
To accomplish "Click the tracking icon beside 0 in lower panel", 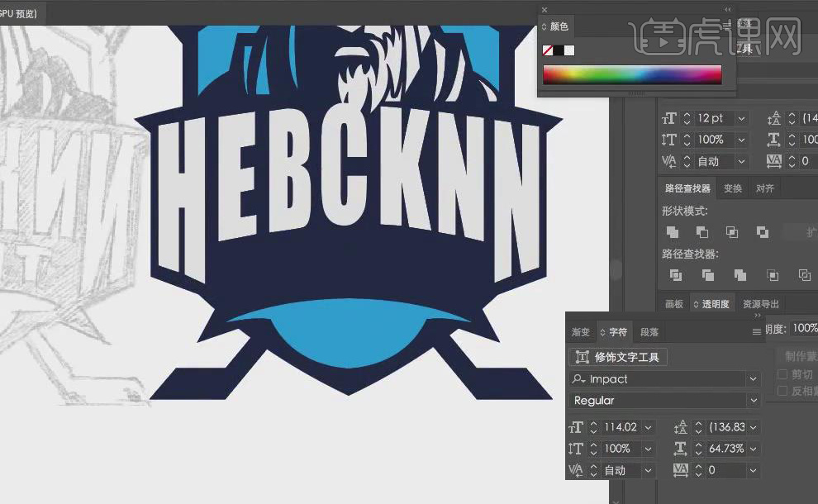I will tap(681, 470).
